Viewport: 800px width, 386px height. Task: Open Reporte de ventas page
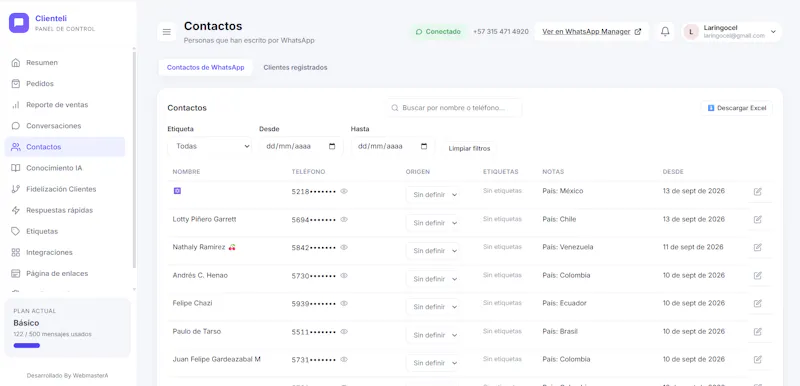coord(64,105)
